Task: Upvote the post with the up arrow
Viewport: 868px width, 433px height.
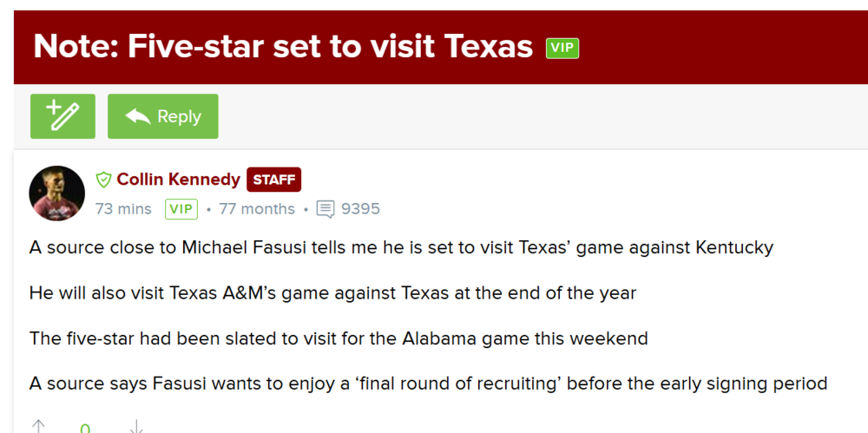Action: click(x=38, y=426)
